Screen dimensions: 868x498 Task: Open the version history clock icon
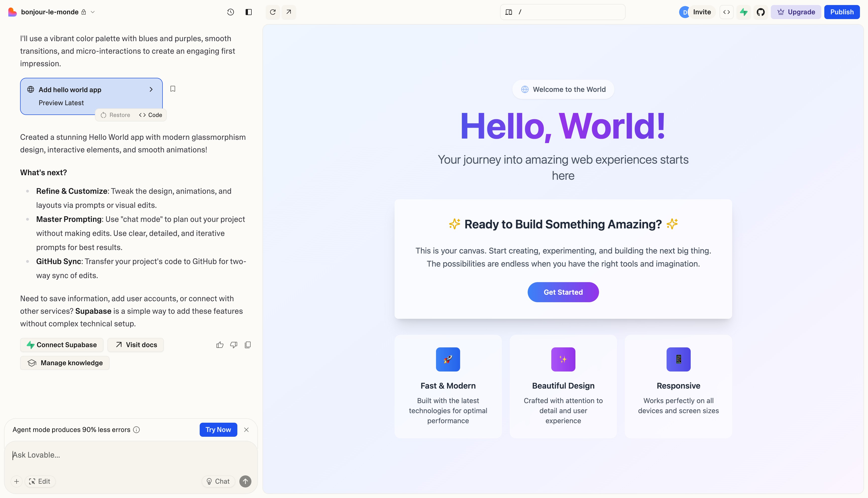pyautogui.click(x=231, y=12)
